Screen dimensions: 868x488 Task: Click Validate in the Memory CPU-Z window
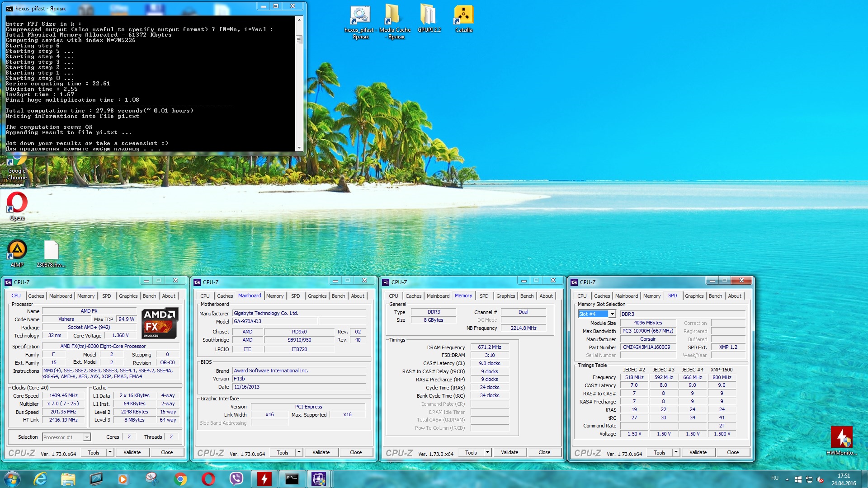tap(510, 452)
